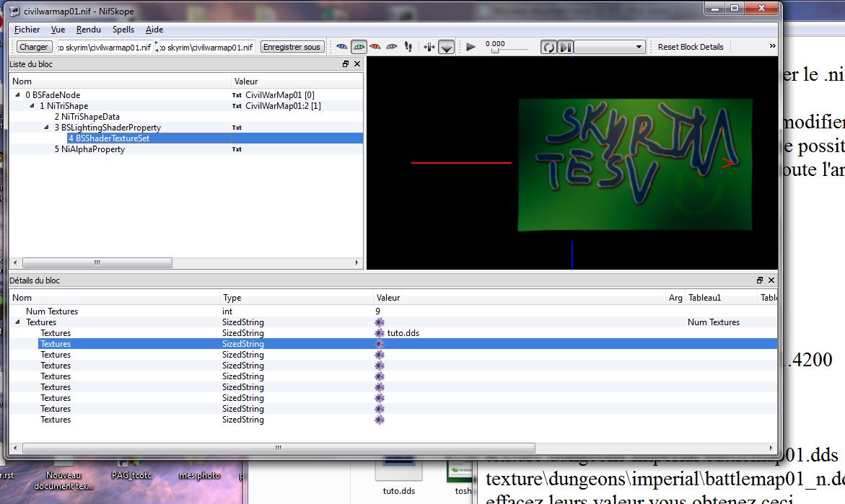This screenshot has height=504, width=845.
Task: Toggle the animation switch button
Action: (565, 47)
